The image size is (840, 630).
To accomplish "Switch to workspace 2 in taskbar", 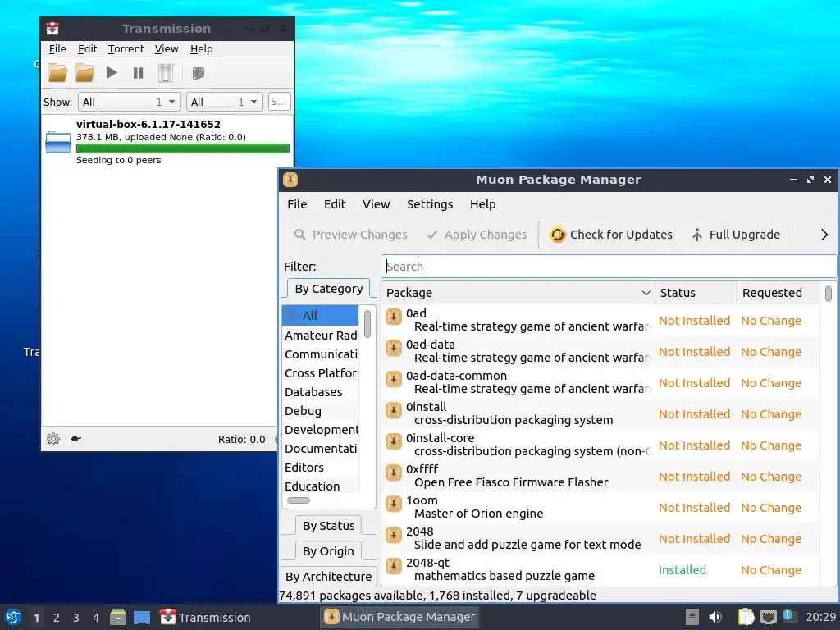I will [57, 617].
